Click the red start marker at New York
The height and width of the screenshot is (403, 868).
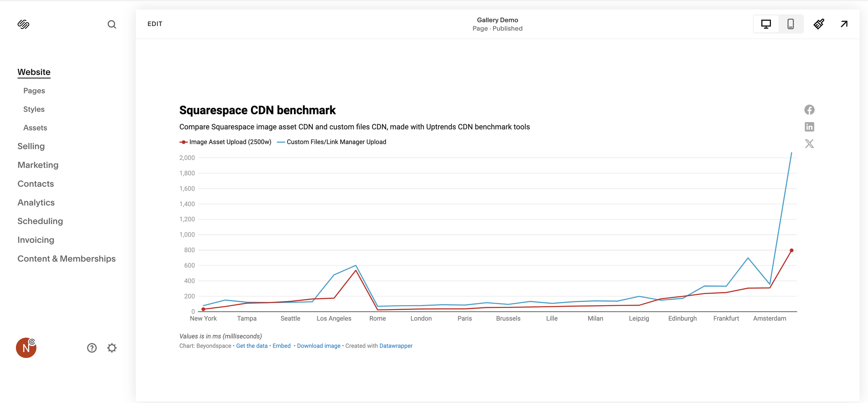click(203, 309)
